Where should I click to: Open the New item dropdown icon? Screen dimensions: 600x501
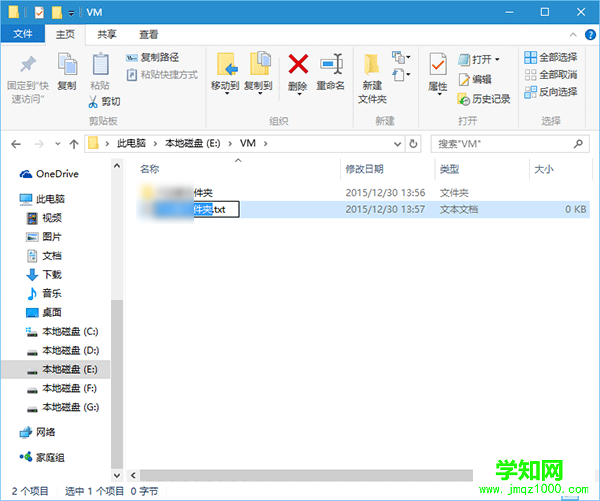point(401,58)
